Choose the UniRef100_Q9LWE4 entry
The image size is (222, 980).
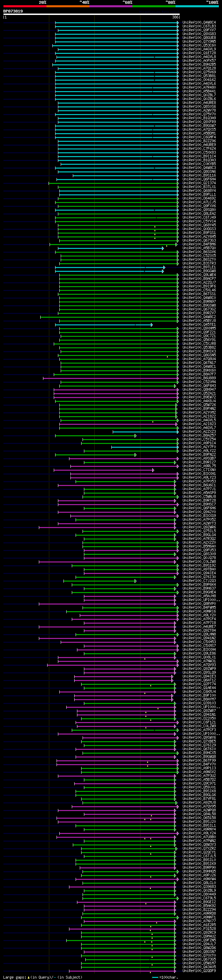(x=199, y=275)
